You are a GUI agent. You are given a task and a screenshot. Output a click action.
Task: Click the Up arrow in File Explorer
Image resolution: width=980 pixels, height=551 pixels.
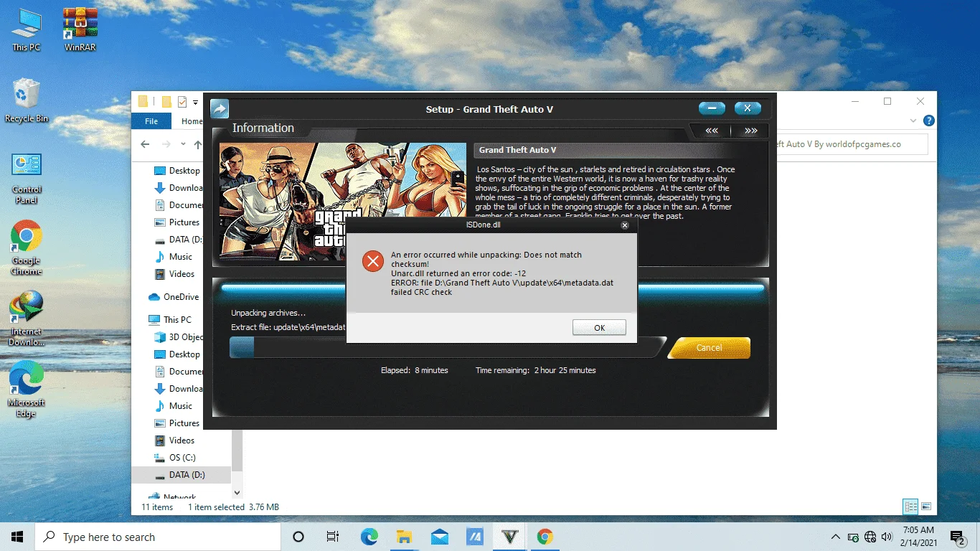tap(197, 144)
